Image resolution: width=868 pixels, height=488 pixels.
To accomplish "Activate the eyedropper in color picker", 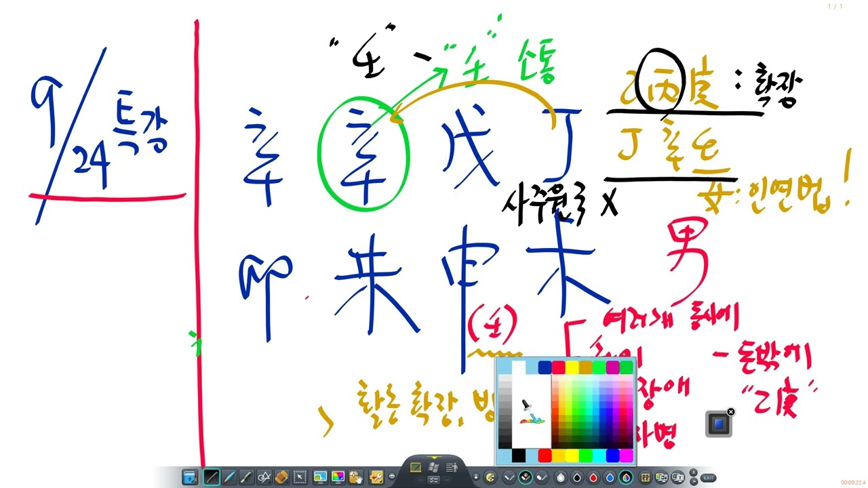I will (x=532, y=412).
